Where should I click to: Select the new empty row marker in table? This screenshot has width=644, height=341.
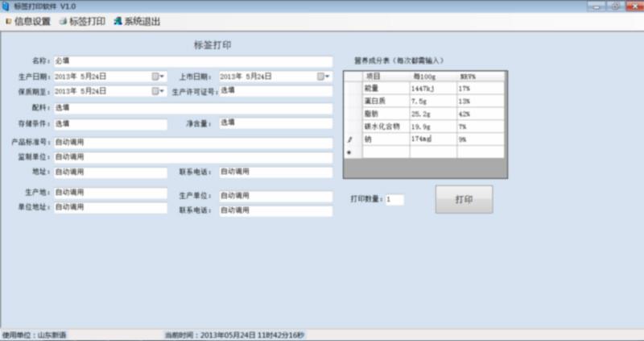(349, 152)
